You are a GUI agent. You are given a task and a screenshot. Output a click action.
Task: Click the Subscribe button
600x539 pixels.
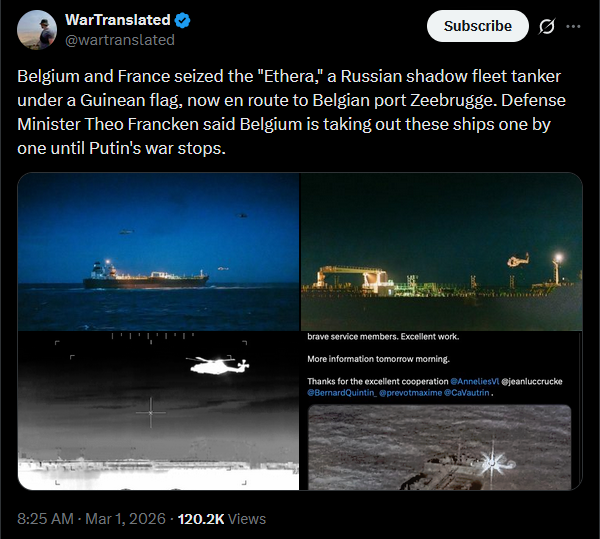pyautogui.click(x=478, y=26)
